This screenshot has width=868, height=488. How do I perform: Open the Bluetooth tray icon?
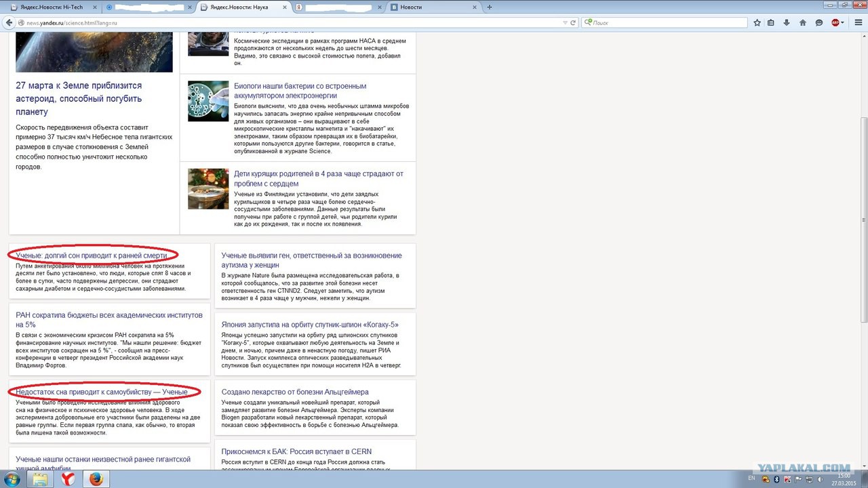pos(776,479)
